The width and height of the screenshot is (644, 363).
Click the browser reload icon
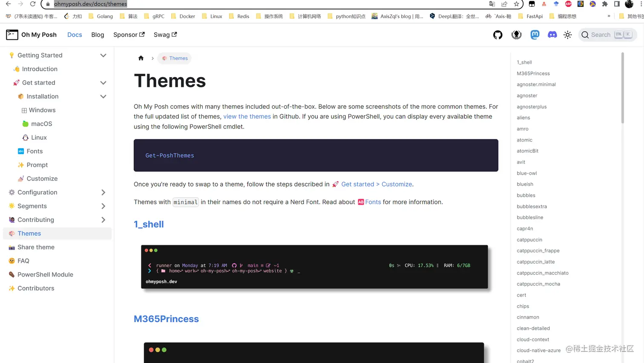coord(33,4)
